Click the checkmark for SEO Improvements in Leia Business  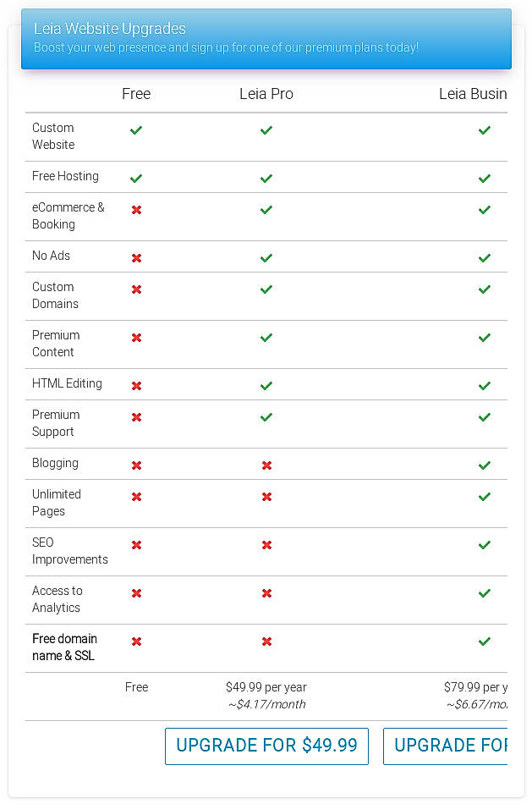(484, 544)
